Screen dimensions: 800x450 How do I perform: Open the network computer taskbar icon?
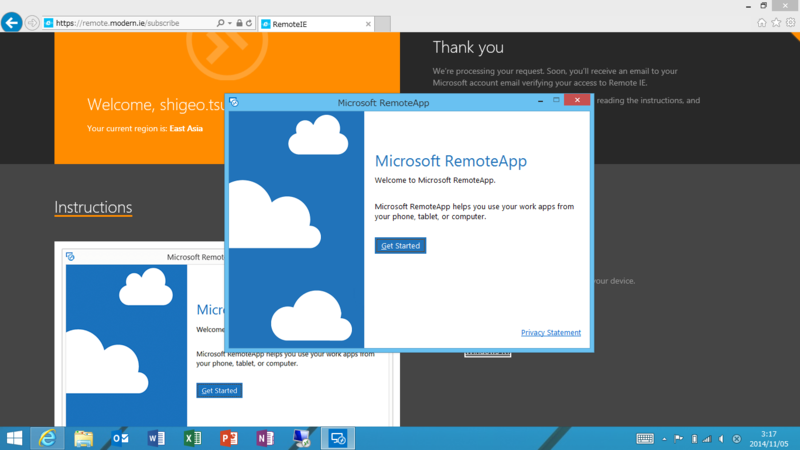click(302, 438)
